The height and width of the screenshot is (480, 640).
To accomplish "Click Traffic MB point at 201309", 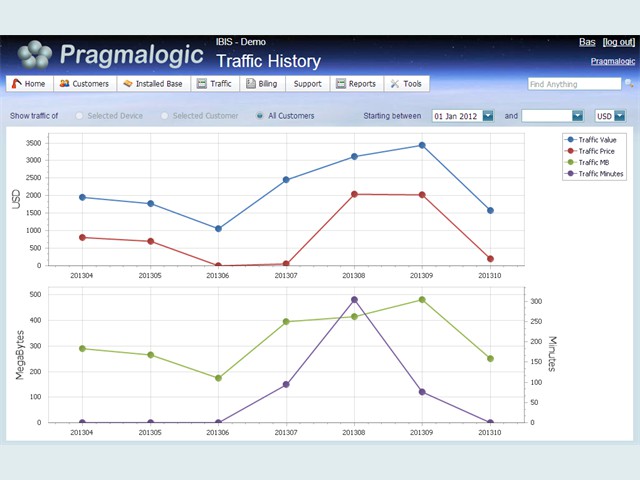I will pos(422,300).
